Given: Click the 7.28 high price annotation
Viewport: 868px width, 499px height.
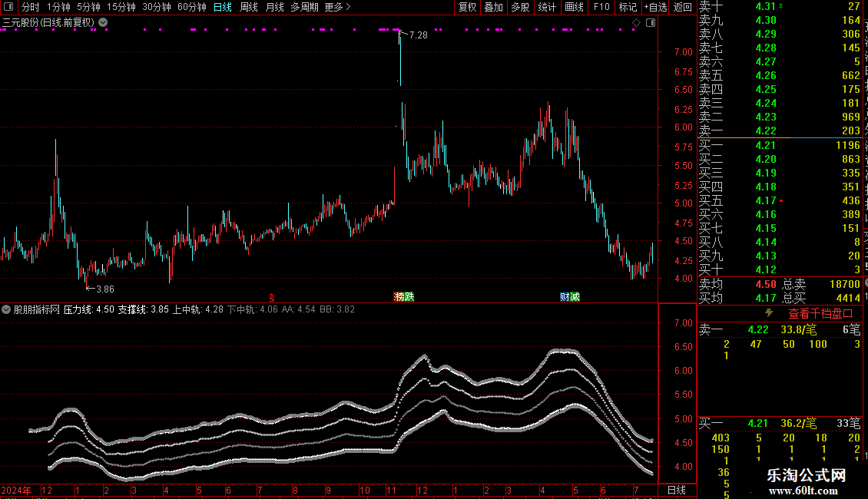Looking at the screenshot, I should [x=419, y=35].
